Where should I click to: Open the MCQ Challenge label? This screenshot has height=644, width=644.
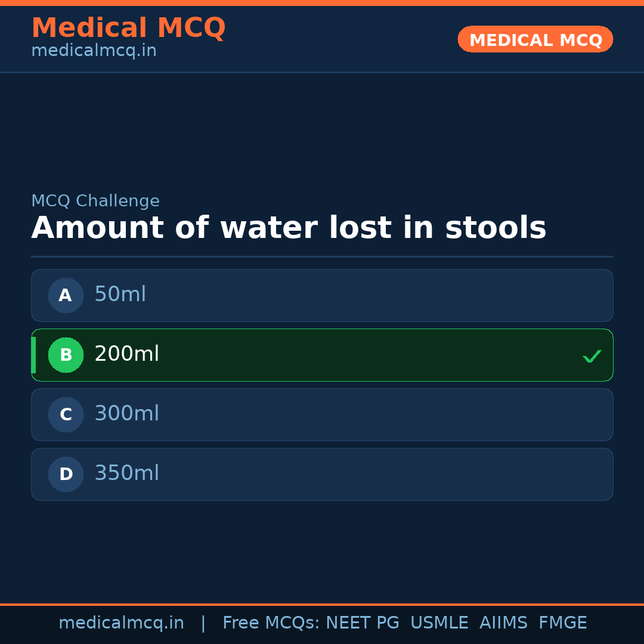click(95, 200)
